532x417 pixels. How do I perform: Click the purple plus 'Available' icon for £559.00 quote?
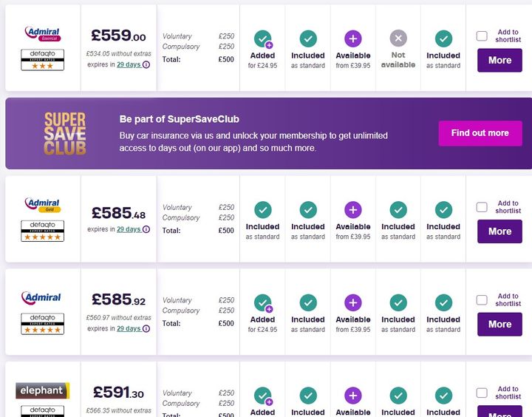[353, 39]
